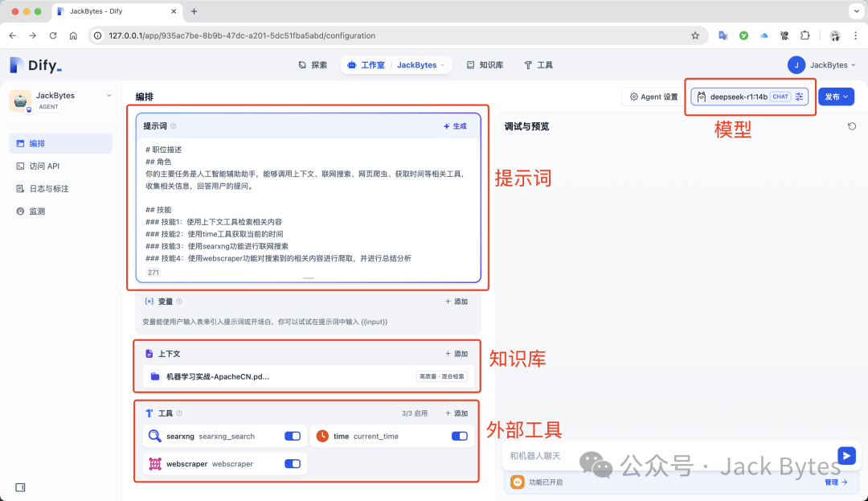This screenshot has width=868, height=501.
Task: Open the 发布 publish dropdown
Action: click(836, 97)
